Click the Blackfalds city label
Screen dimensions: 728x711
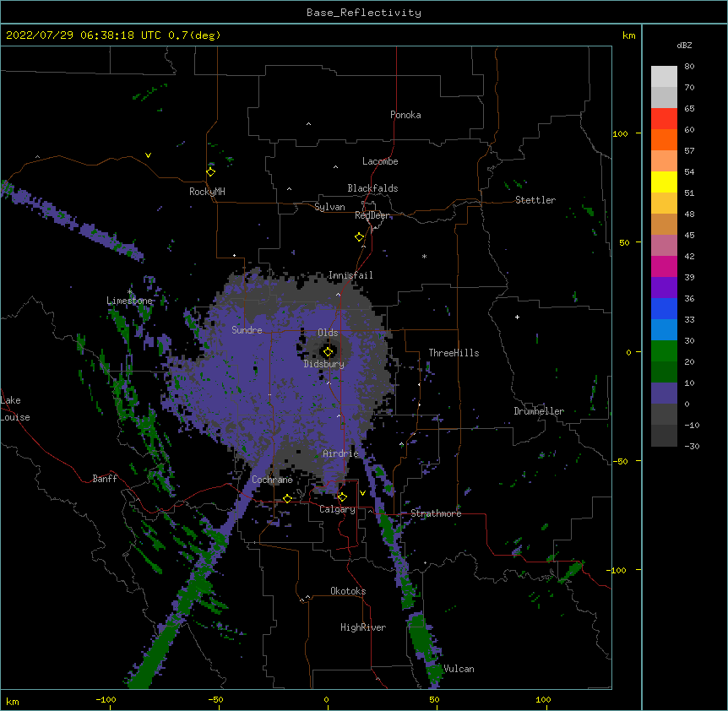pos(372,188)
